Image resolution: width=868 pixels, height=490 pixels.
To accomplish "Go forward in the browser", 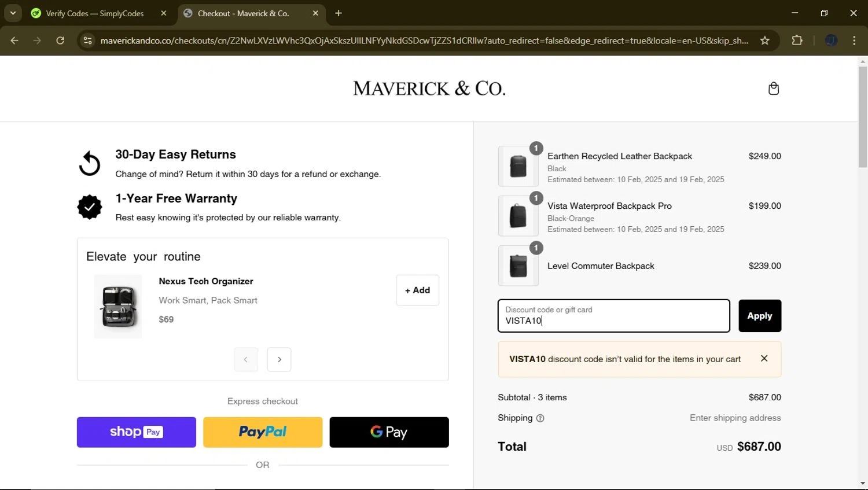I will coord(37,40).
